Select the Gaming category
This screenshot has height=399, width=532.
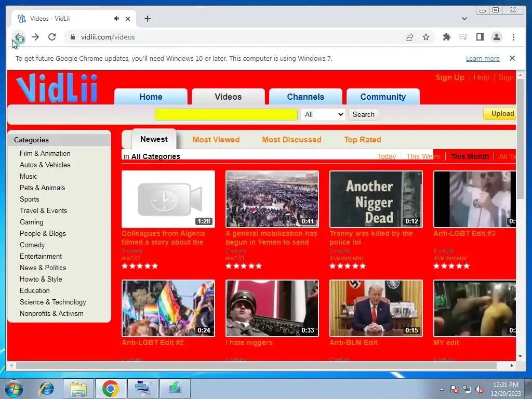coord(31,222)
